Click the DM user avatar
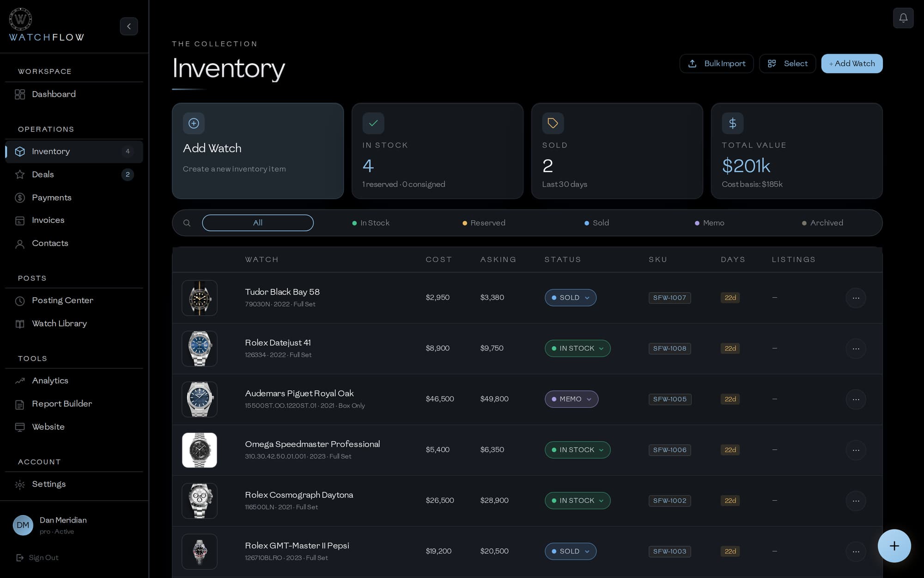The image size is (924, 578). [x=23, y=525]
